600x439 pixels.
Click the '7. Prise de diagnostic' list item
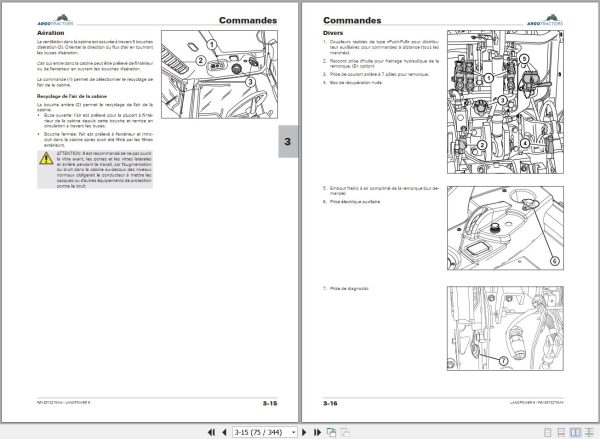346,289
